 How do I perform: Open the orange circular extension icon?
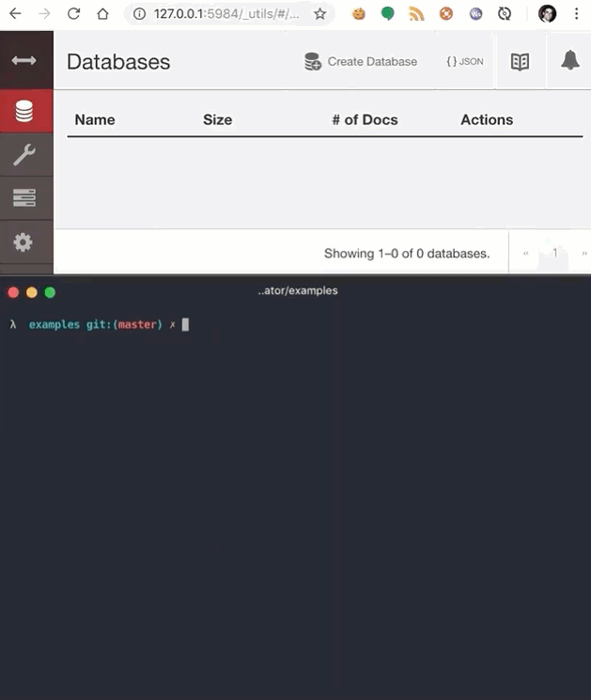[x=446, y=14]
